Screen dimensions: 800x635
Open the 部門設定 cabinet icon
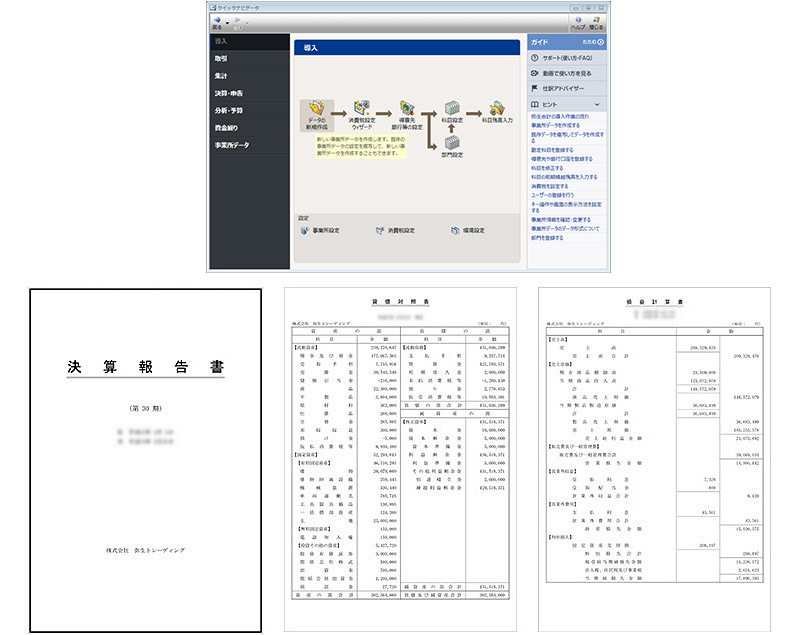pos(452,142)
